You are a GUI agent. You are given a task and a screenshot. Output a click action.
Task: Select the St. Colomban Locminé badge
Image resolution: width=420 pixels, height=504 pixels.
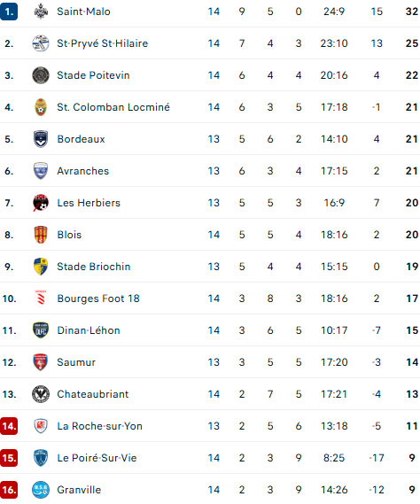pyautogui.click(x=41, y=107)
